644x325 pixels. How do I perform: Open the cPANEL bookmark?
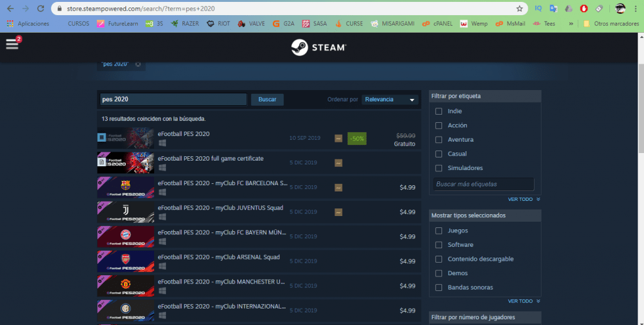[438, 24]
